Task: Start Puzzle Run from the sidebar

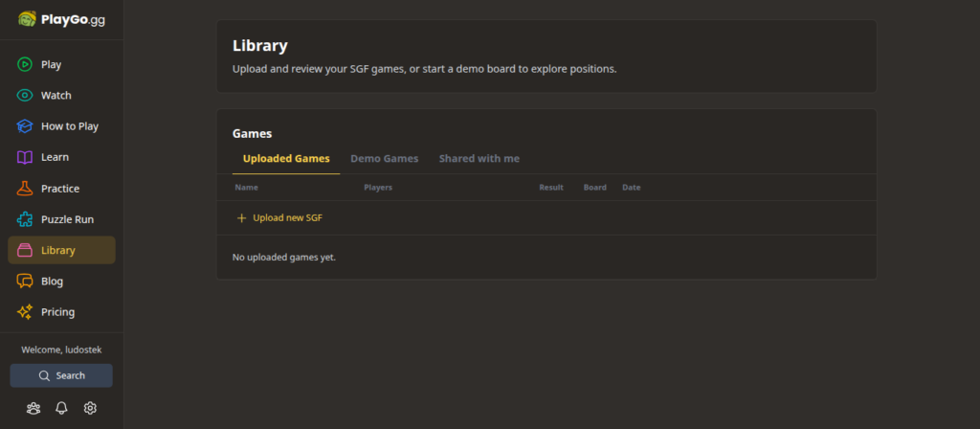Action: (x=67, y=219)
